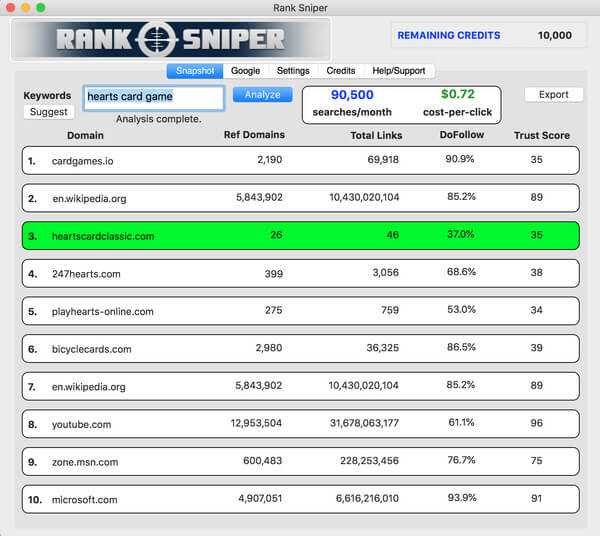Click DoFollow value 93.9%
Viewport: 600px width, 536px height.
point(462,498)
